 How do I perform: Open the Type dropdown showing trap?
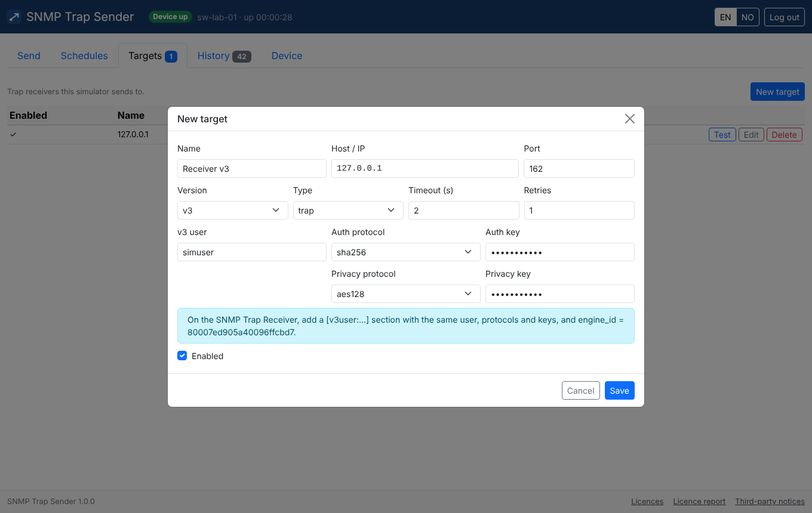tap(348, 210)
